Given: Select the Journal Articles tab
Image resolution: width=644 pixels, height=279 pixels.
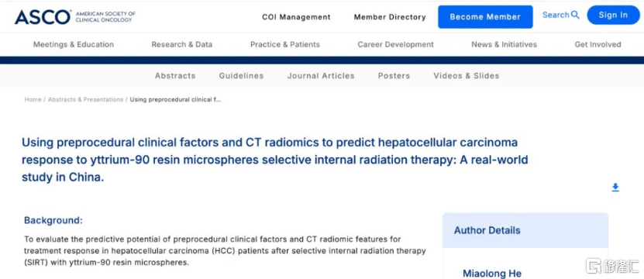Looking at the screenshot, I should [x=321, y=76].
